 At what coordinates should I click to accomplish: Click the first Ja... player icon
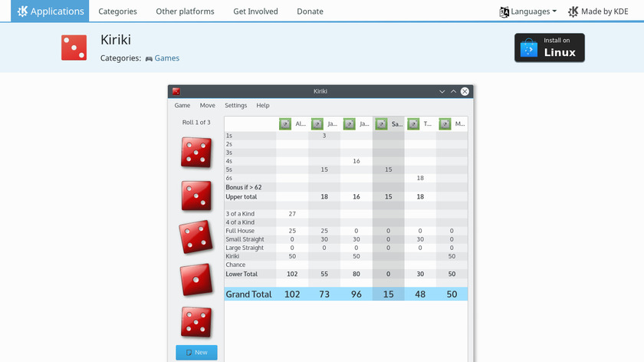coord(317,123)
